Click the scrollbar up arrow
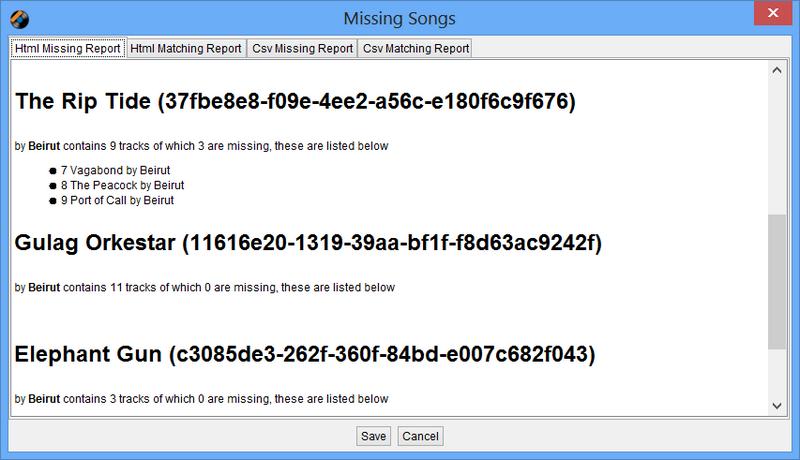800x460 pixels. (777, 70)
